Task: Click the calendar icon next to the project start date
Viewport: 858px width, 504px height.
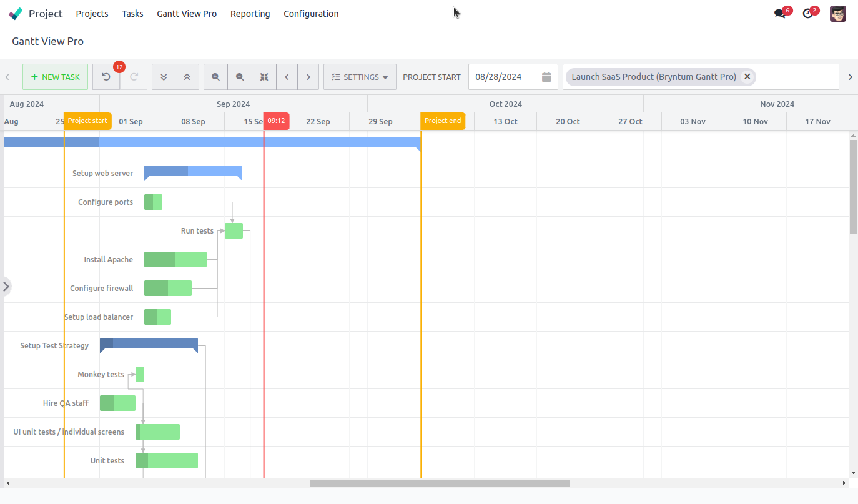Action: (x=546, y=76)
